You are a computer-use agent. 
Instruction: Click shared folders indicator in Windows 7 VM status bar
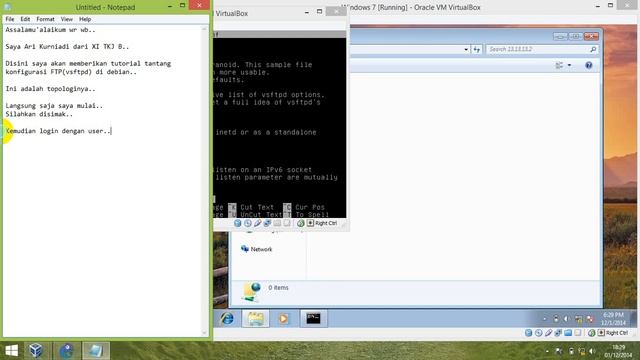[x=568, y=333]
